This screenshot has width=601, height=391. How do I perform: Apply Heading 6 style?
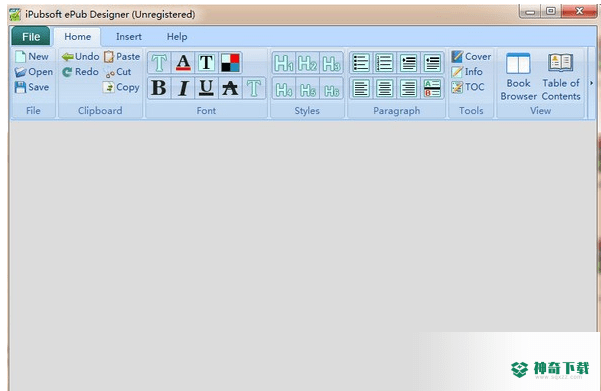pyautogui.click(x=331, y=89)
